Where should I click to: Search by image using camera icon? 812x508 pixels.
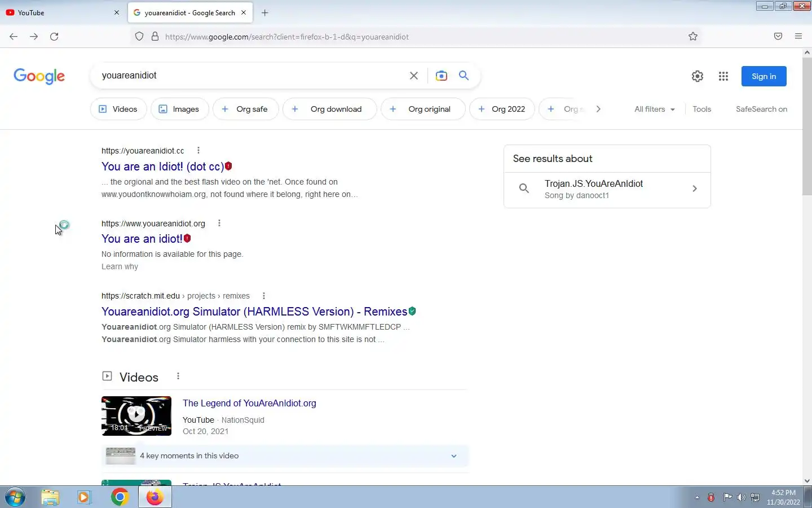[442, 76]
